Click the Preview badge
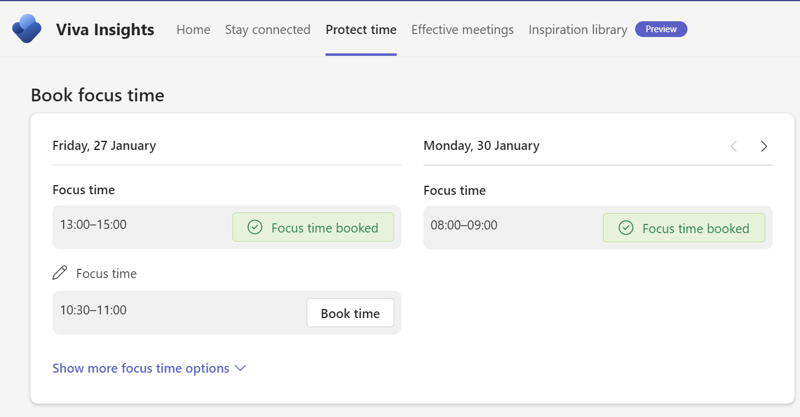Image resolution: width=800 pixels, height=417 pixels. click(x=661, y=30)
